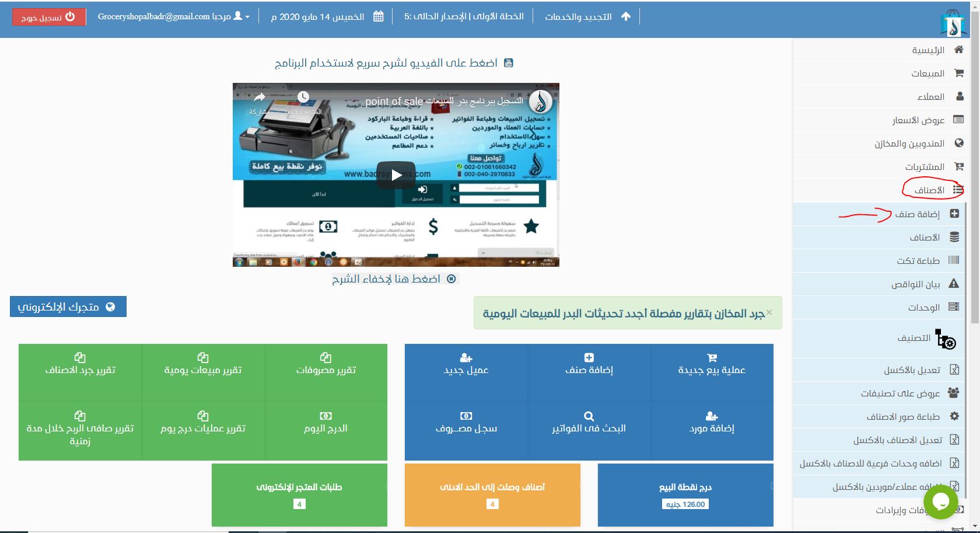Open the المشتريات sidebar menu item
Image resolution: width=980 pixels, height=533 pixels.
(925, 166)
